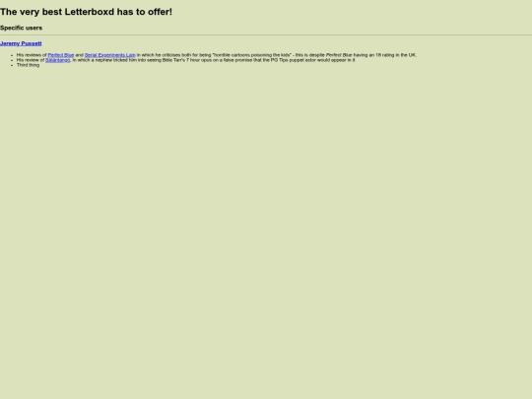This screenshot has height=399, width=532.
Task: Click the "Béla Tarr's 7 hour opus" text
Action: point(187,60)
